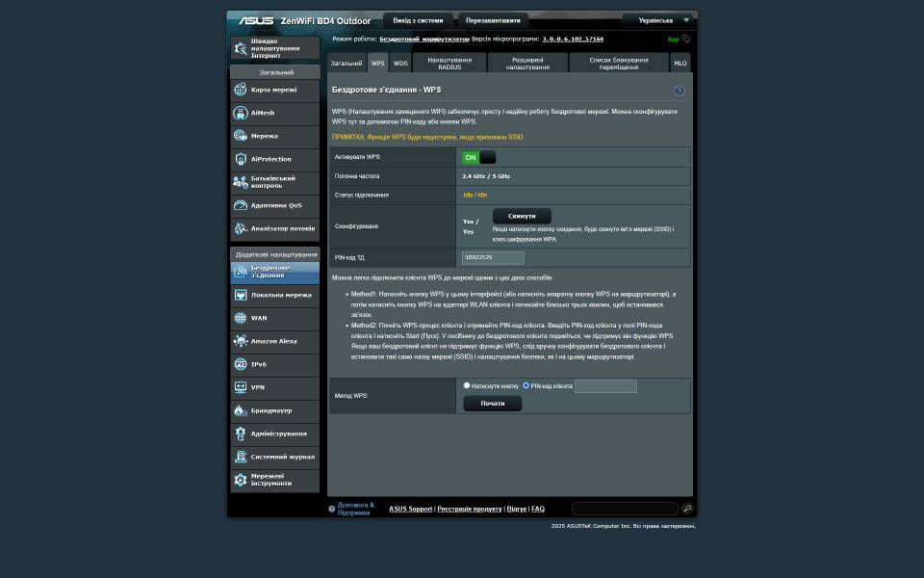Toggle the WPS activation switch off
The image size is (924, 578).
(x=478, y=157)
